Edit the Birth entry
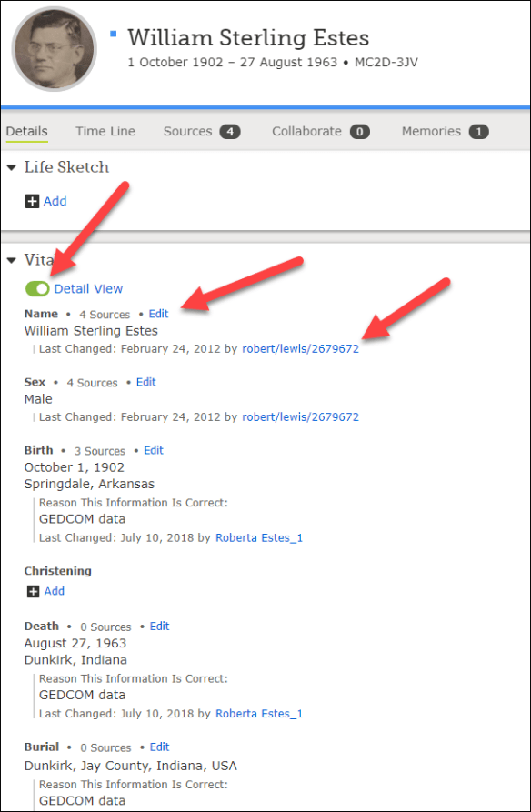 154,450
